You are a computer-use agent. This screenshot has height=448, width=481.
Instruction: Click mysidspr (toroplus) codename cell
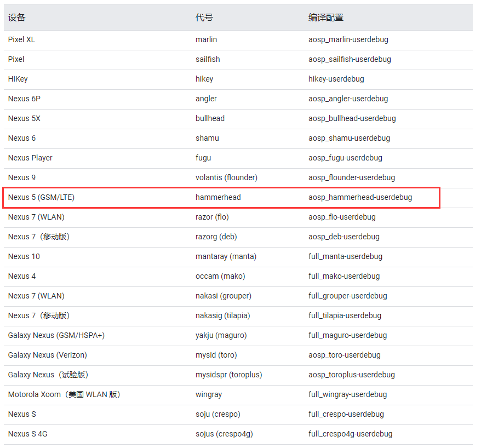click(229, 375)
